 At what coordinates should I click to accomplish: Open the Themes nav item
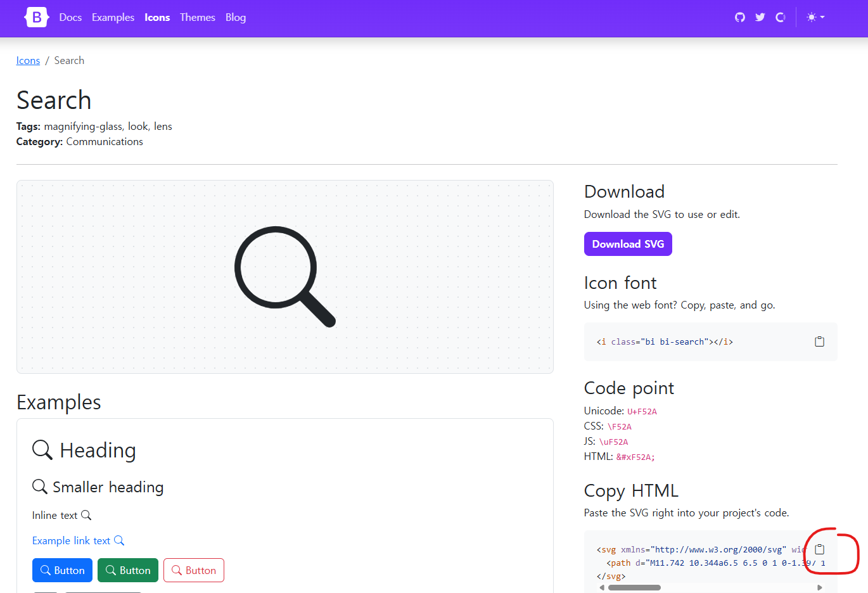tap(198, 17)
